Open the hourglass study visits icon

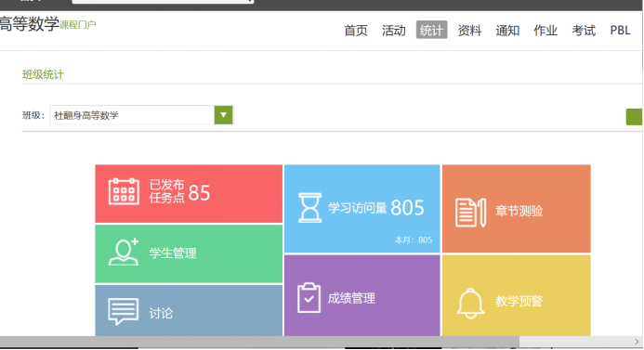pos(309,208)
